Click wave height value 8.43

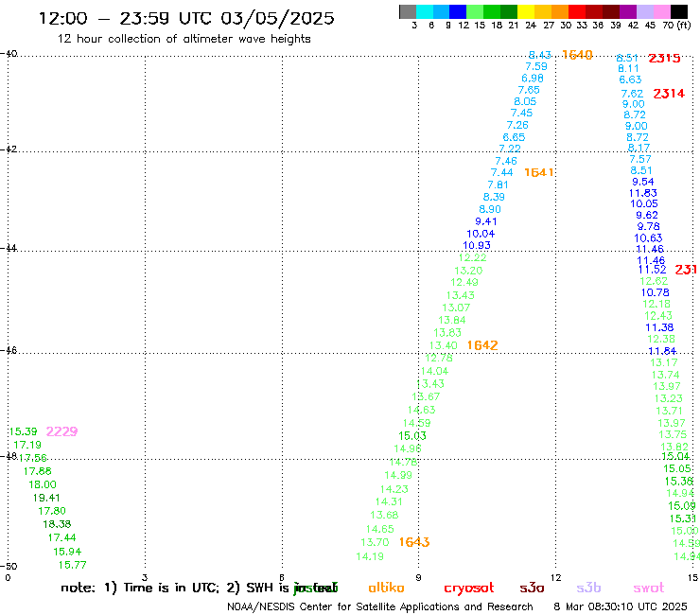(x=540, y=55)
